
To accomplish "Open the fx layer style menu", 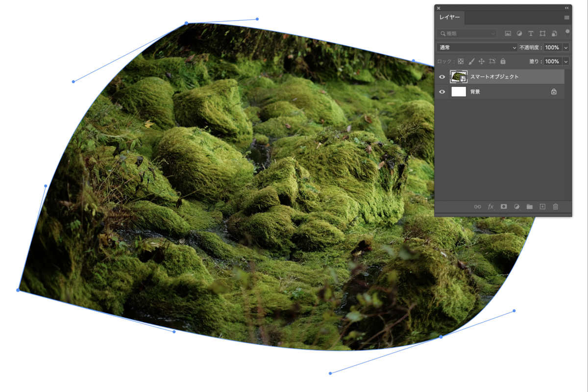I will point(490,207).
